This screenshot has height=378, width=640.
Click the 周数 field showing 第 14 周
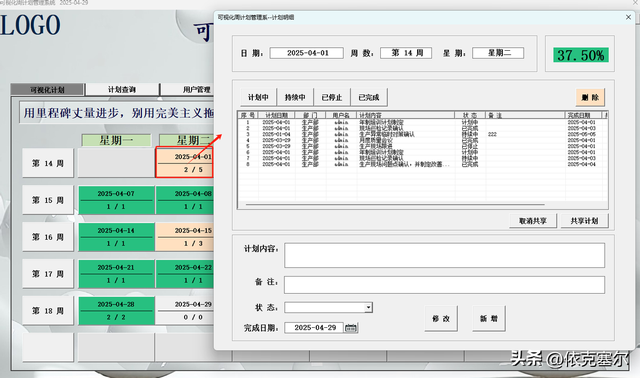(406, 53)
